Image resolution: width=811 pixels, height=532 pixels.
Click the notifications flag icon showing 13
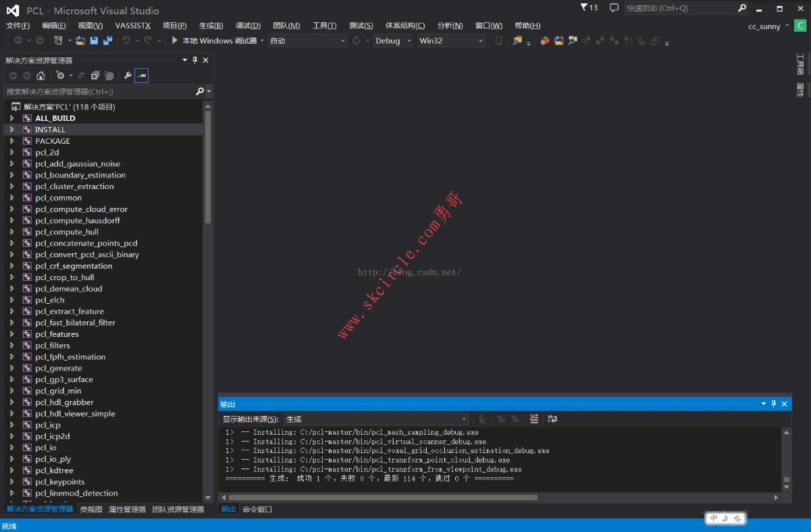click(589, 8)
